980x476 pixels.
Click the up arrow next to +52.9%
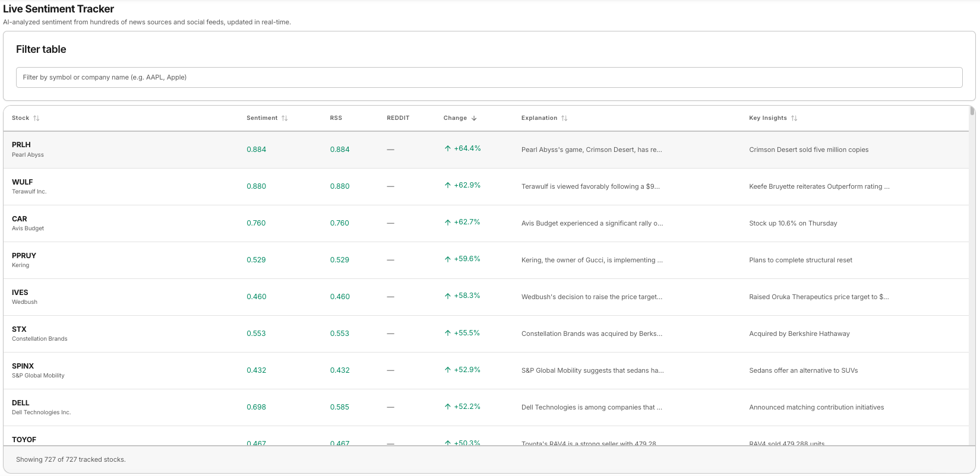pos(448,370)
